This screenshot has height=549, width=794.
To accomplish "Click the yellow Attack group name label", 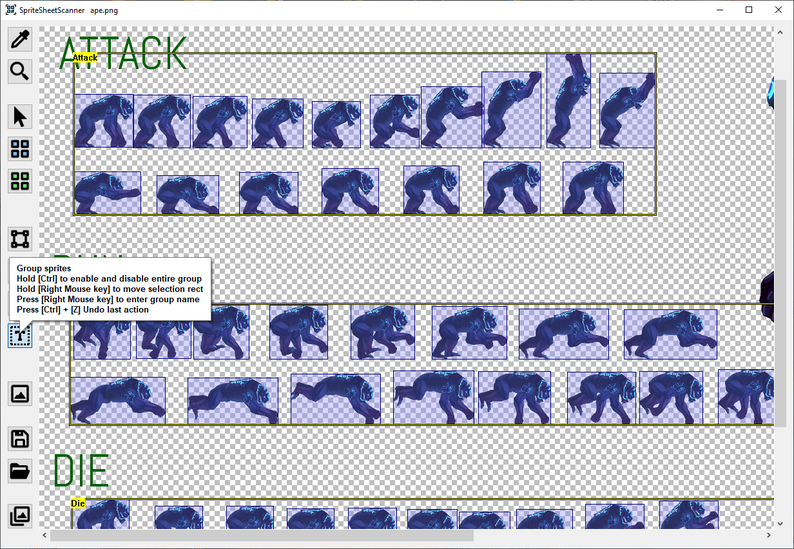I will point(85,58).
